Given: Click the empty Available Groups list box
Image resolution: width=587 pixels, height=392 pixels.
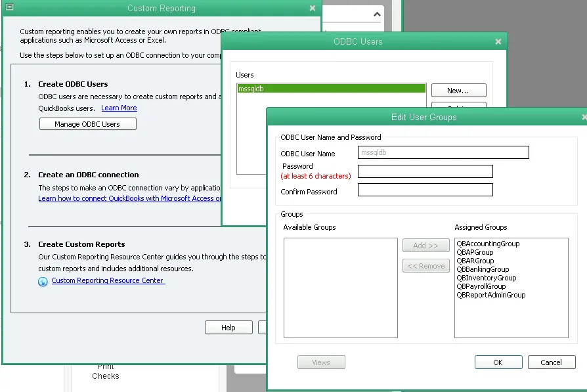Looking at the screenshot, I should [x=341, y=288].
